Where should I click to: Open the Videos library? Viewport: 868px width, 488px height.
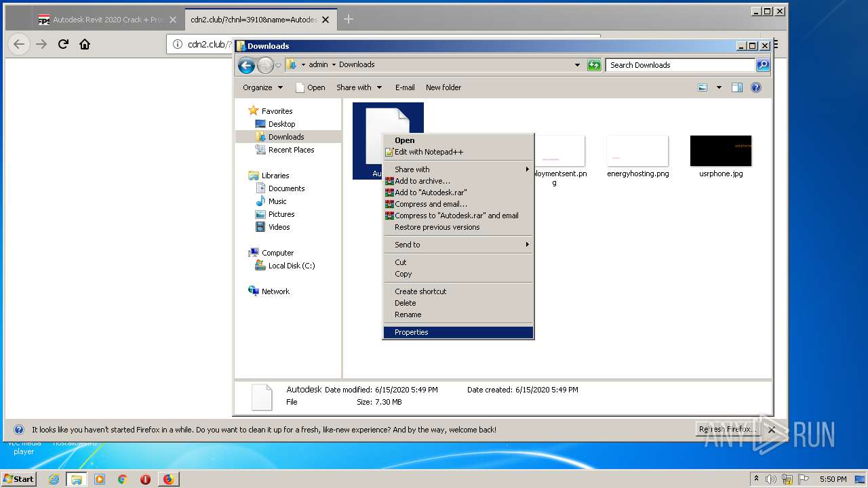(x=273, y=227)
